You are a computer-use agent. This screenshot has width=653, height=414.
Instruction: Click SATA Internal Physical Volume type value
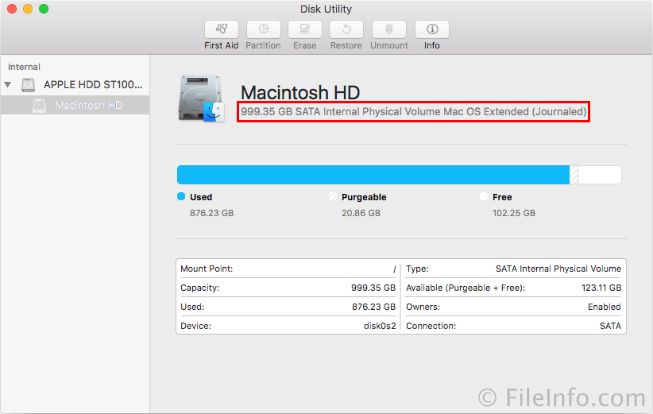point(558,269)
